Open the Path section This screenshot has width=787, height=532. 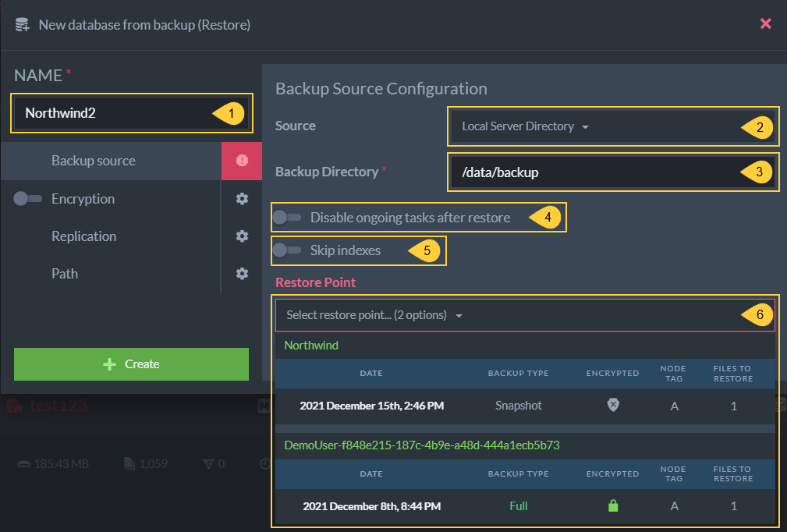(65, 274)
